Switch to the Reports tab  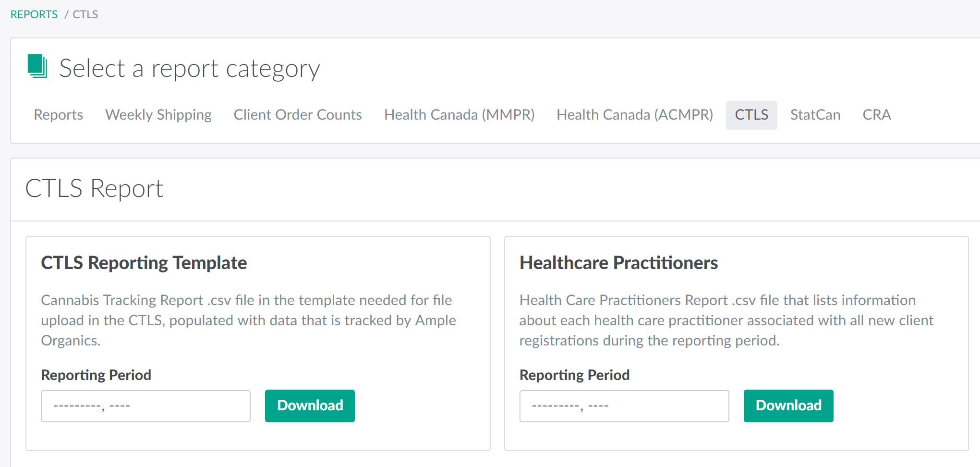[58, 115]
